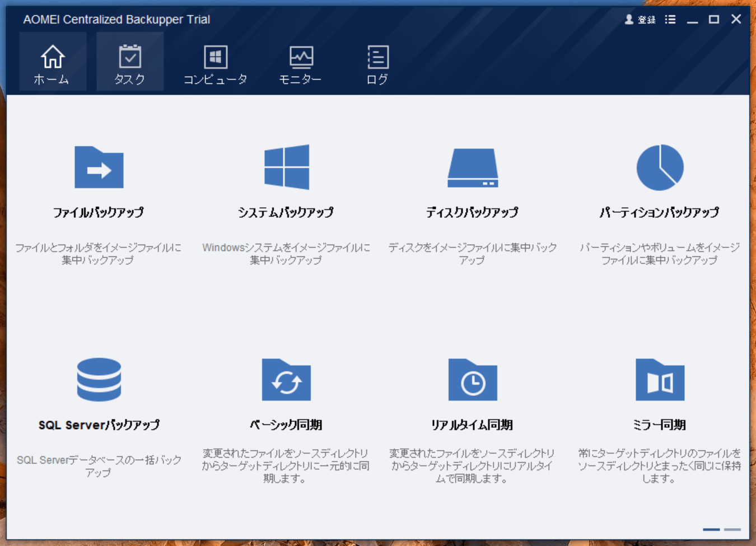View the ログ tab
The width and height of the screenshot is (756, 546).
pos(377,63)
